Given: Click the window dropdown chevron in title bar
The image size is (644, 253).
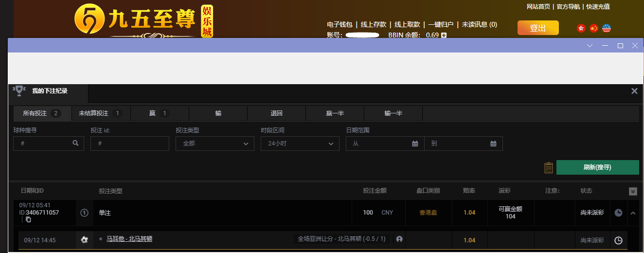Looking at the screenshot, I should [590, 45].
